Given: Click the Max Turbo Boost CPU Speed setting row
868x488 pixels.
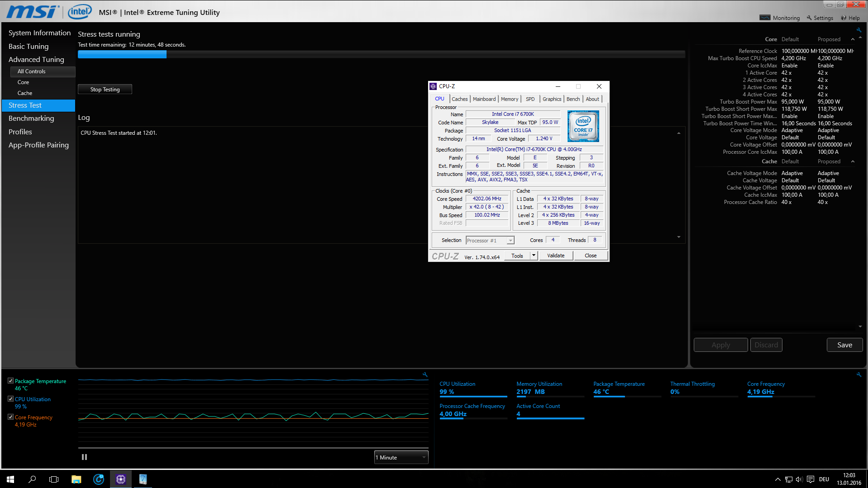Looking at the screenshot, I should pyautogui.click(x=775, y=58).
